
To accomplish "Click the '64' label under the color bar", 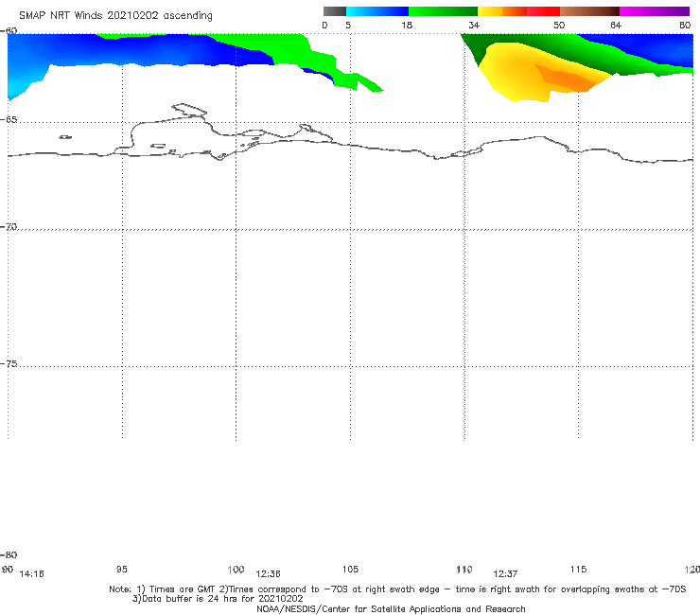I will click(616, 26).
